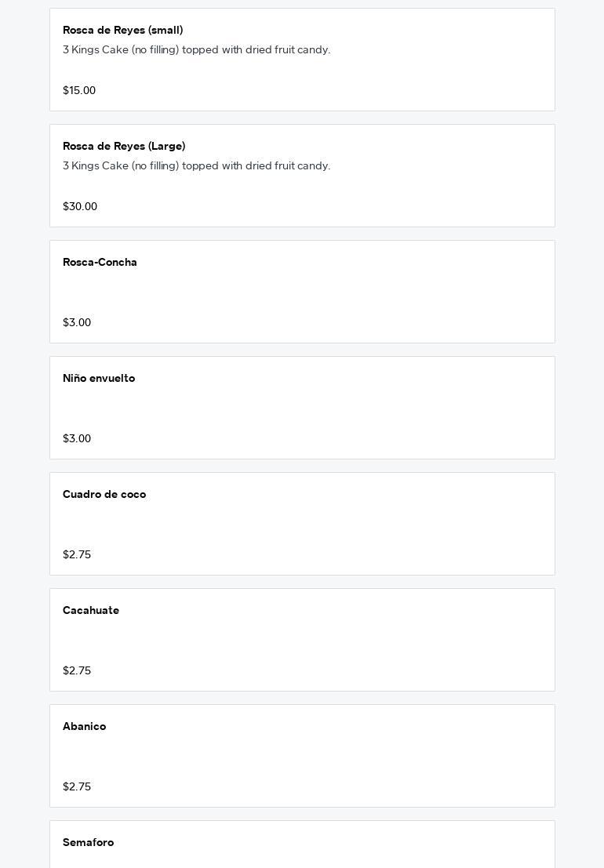Screen dimensions: 604x868
Task: Click the blank area inside the Rosca-Concha card
Action: coord(353,292)
